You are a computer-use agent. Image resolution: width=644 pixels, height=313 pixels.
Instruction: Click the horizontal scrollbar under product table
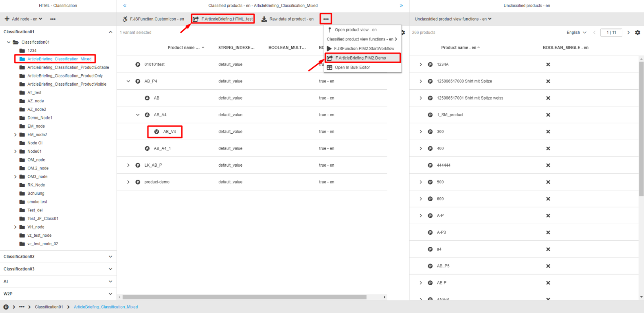pos(244,297)
